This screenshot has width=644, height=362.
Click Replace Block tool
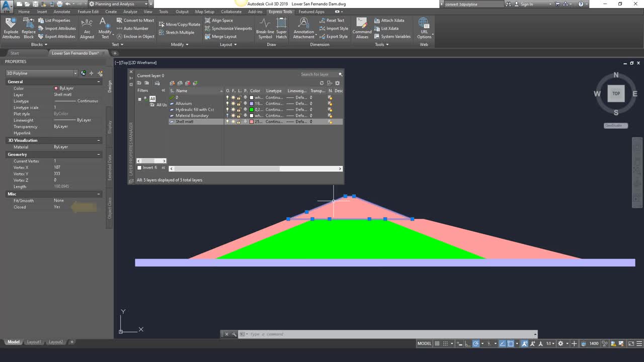pos(29,28)
